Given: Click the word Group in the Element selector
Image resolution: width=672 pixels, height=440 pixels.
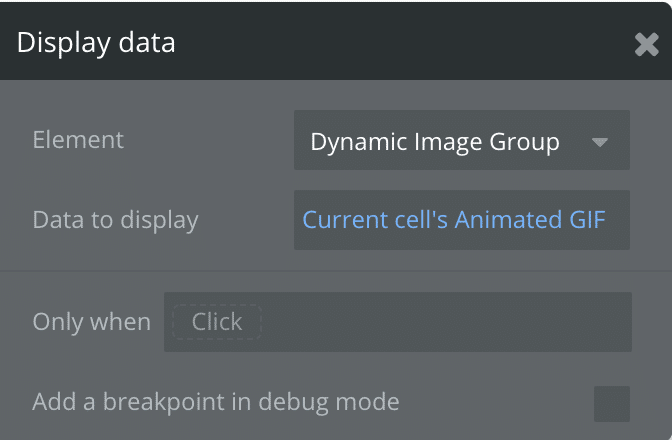Looking at the screenshot, I should (525, 142).
